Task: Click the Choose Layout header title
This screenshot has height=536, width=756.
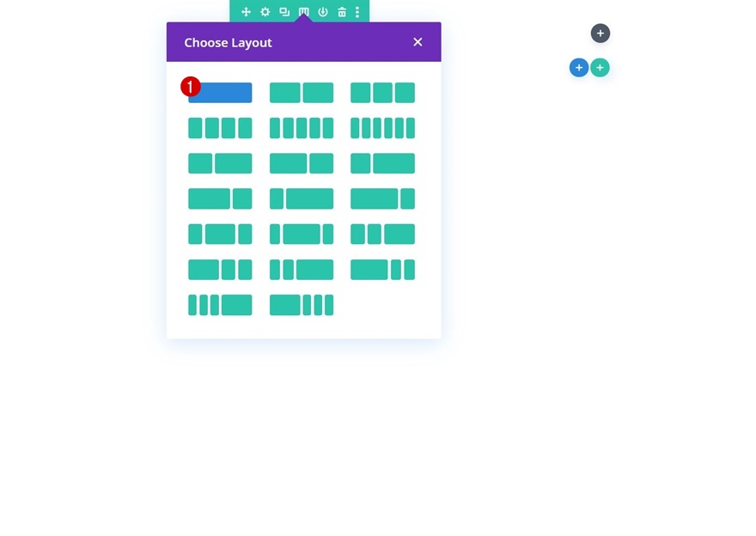Action: click(228, 42)
